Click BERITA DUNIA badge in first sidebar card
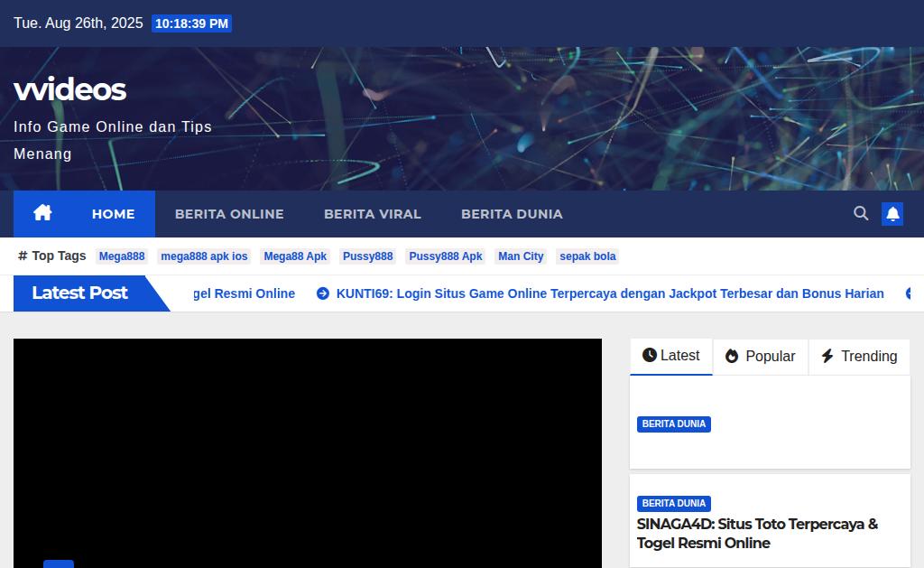924x568 pixels. tap(673, 424)
